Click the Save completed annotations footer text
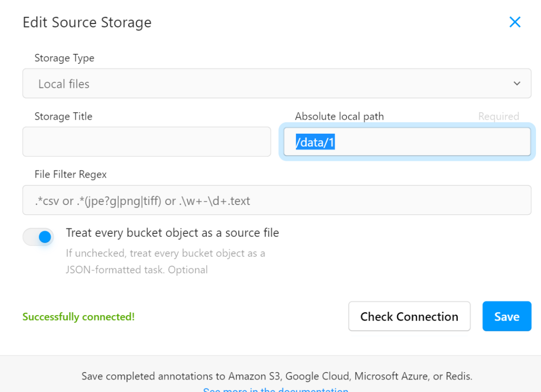 (x=276, y=376)
